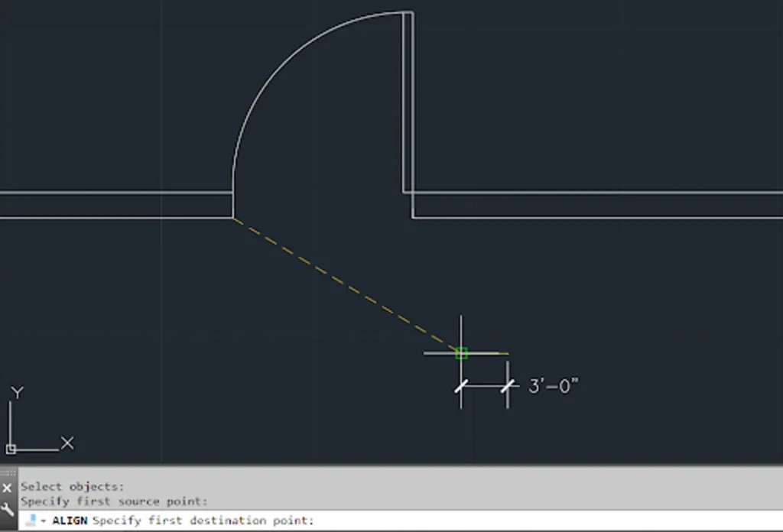
Task: Click the ALIGN command name label
Action: 70,521
